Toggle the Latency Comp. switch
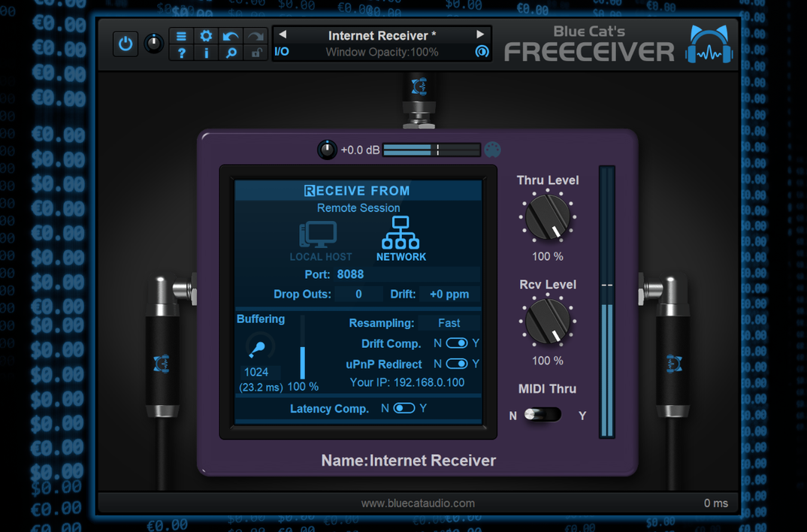The width and height of the screenshot is (807, 532). click(404, 408)
